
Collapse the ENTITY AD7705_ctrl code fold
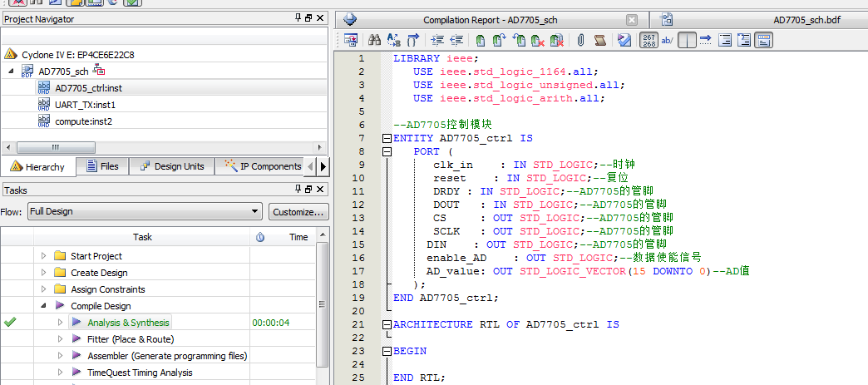386,138
